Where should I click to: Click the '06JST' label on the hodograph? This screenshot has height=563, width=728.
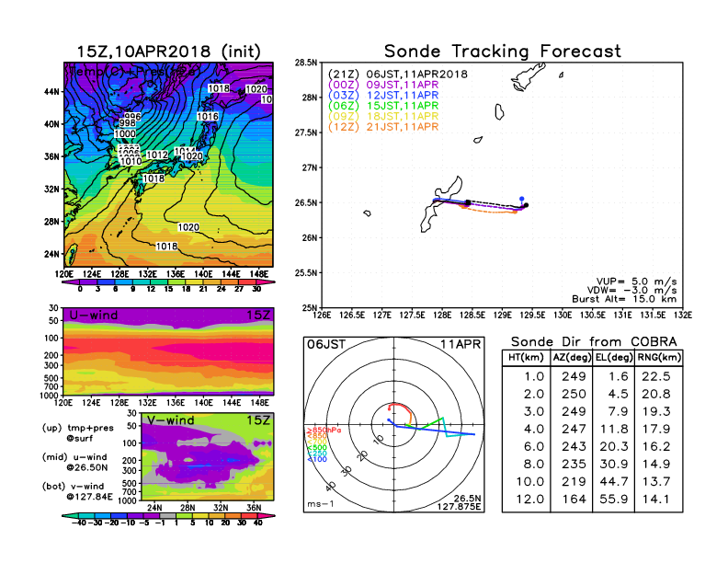(326, 344)
